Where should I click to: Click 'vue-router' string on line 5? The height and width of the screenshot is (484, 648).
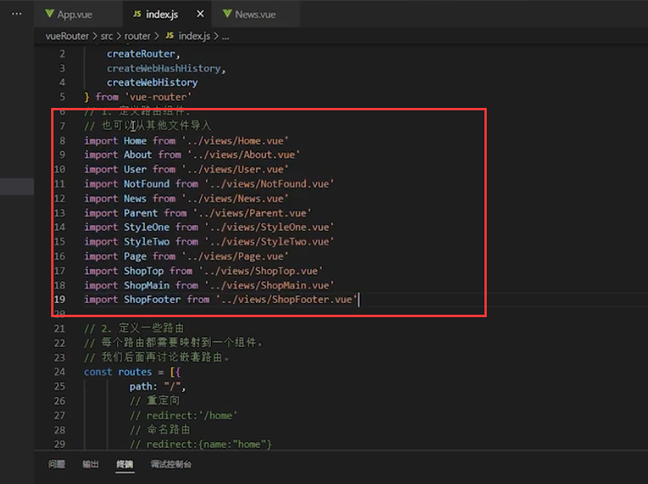tap(158, 97)
